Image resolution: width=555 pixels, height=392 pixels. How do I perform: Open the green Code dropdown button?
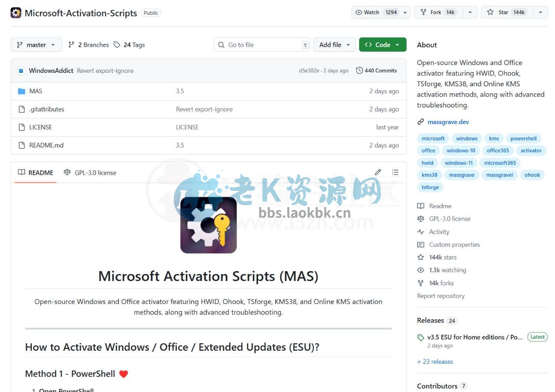[382, 45]
